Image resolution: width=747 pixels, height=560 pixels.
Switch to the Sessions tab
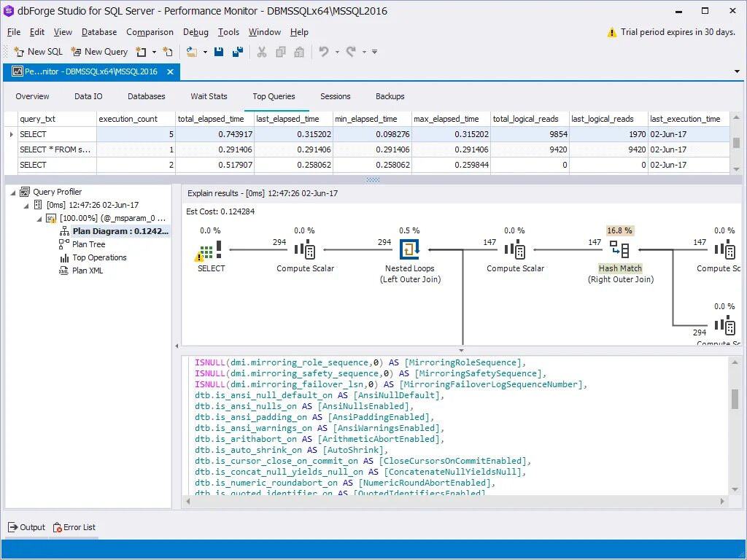[x=336, y=96]
